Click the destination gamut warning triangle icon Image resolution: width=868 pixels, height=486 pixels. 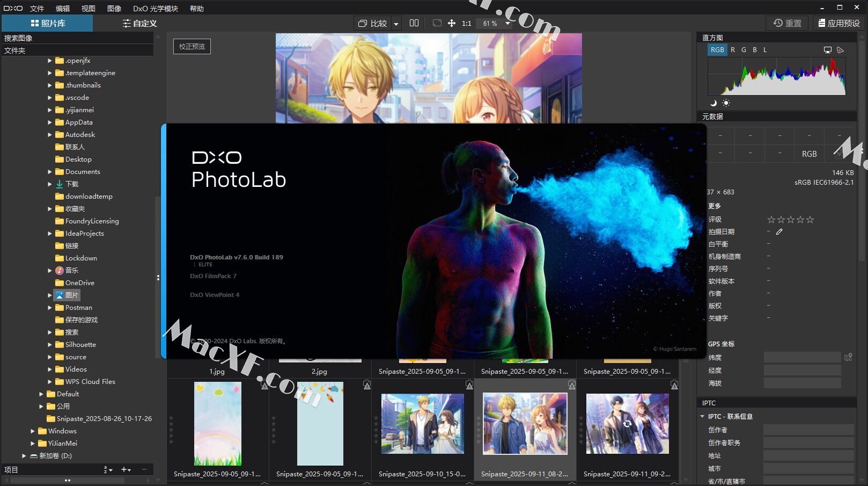[841, 50]
